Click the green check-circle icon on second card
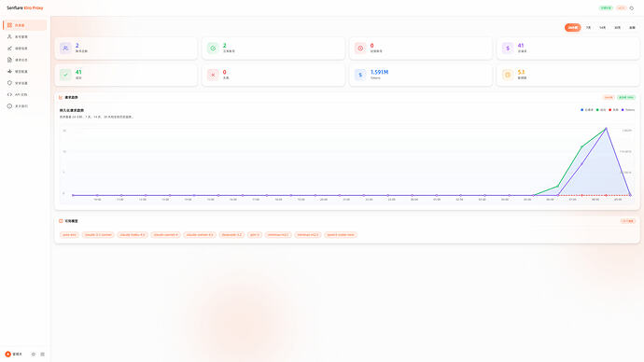This screenshot has height=362, width=644. point(213,48)
